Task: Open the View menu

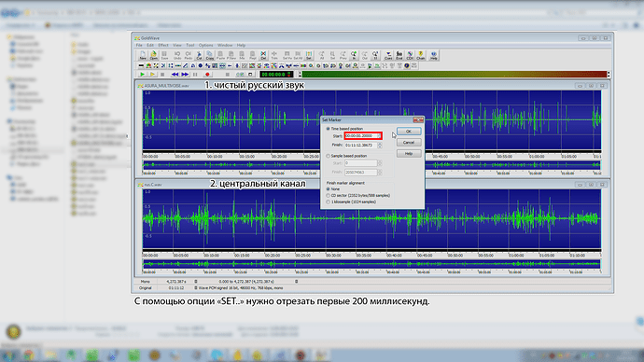Action: pos(177,45)
